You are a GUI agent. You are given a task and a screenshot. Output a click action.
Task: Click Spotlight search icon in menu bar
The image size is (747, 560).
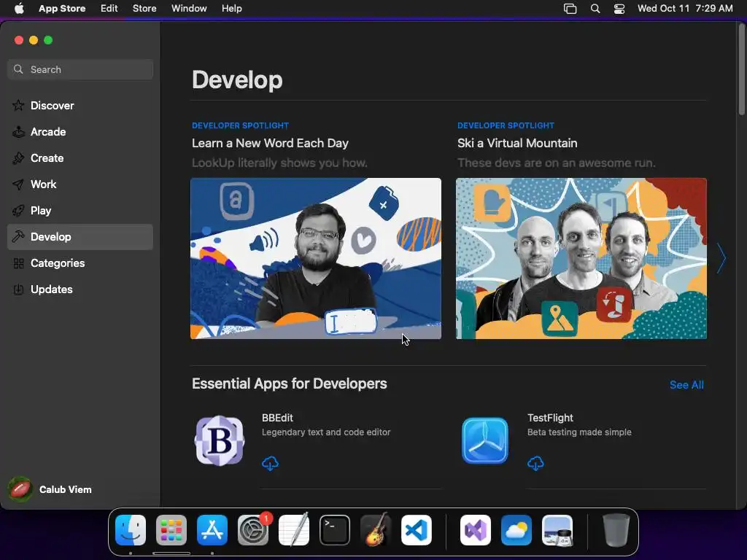click(x=595, y=9)
